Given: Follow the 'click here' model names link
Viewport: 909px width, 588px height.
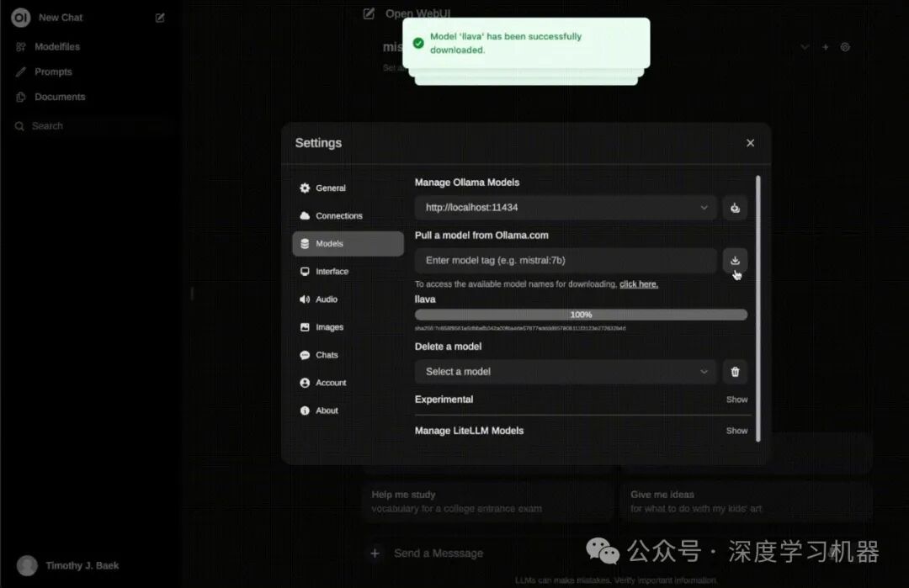Looking at the screenshot, I should (638, 283).
